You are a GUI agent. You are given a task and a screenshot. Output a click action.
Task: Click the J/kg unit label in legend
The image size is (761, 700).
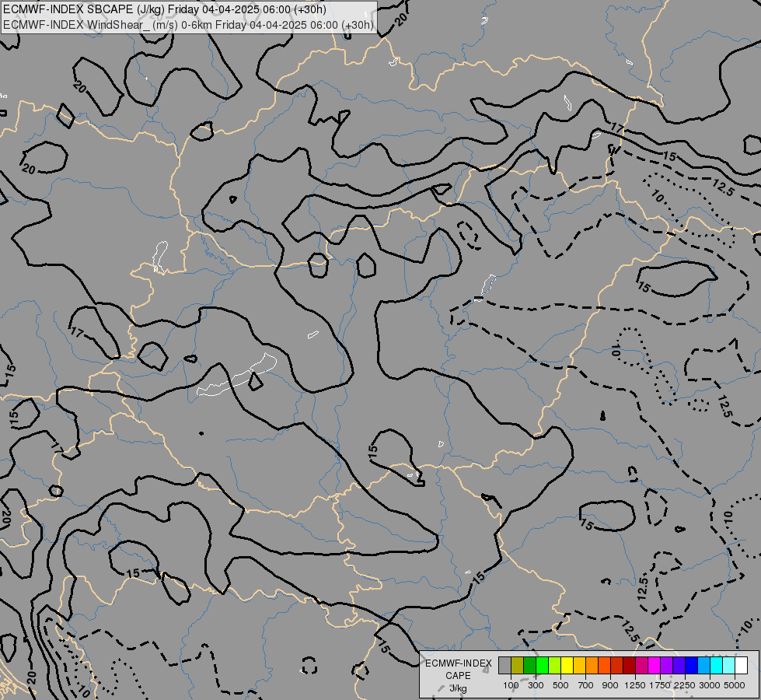[x=458, y=688]
